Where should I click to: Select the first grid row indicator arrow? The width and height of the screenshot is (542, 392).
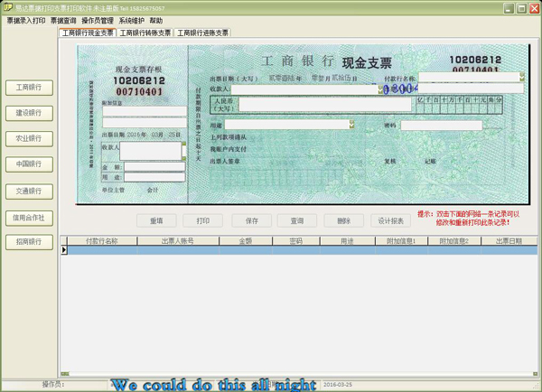(x=64, y=250)
